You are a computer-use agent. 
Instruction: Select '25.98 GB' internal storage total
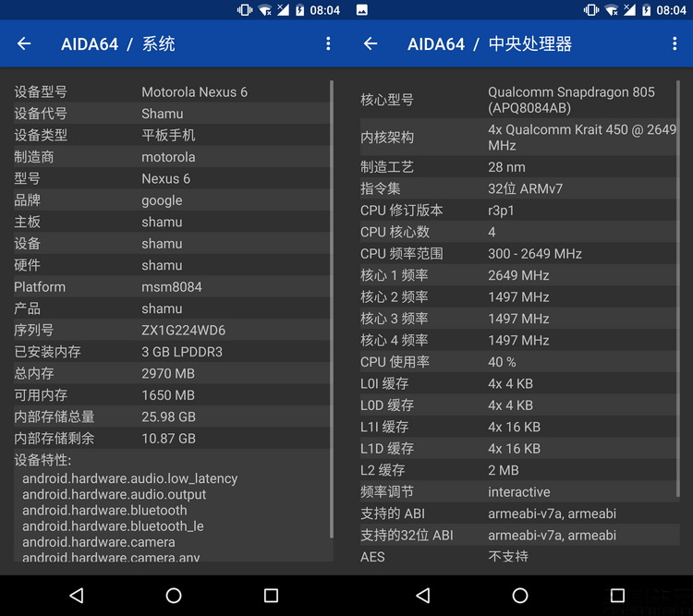tap(168, 417)
